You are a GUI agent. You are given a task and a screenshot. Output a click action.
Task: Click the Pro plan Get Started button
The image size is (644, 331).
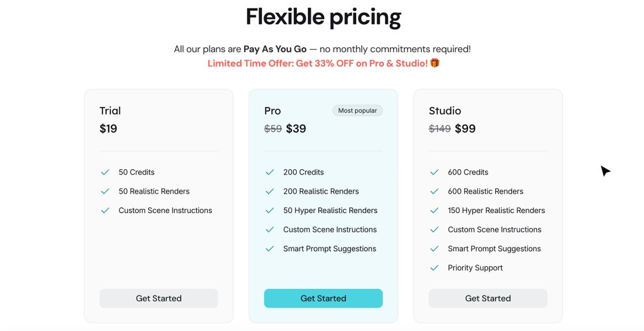click(323, 298)
